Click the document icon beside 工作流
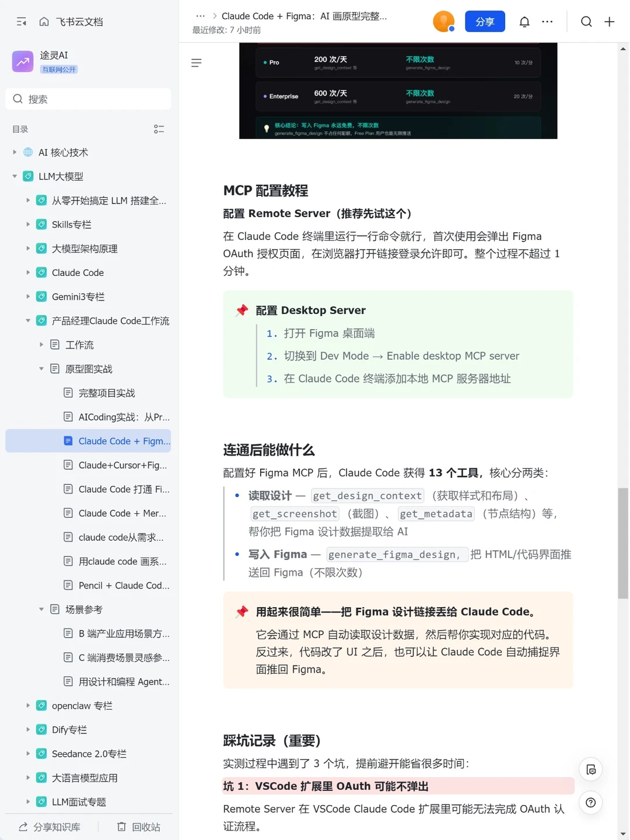 tap(55, 345)
